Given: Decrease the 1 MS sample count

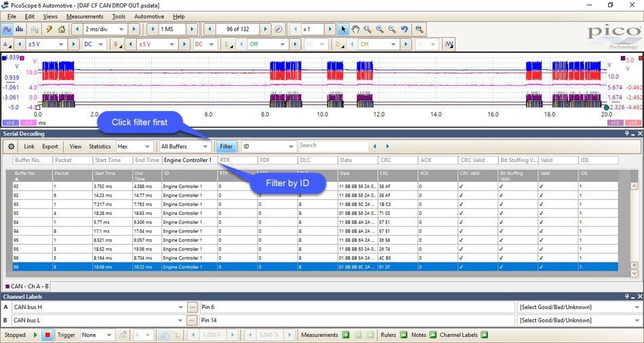Looking at the screenshot, I should pyautogui.click(x=153, y=29).
